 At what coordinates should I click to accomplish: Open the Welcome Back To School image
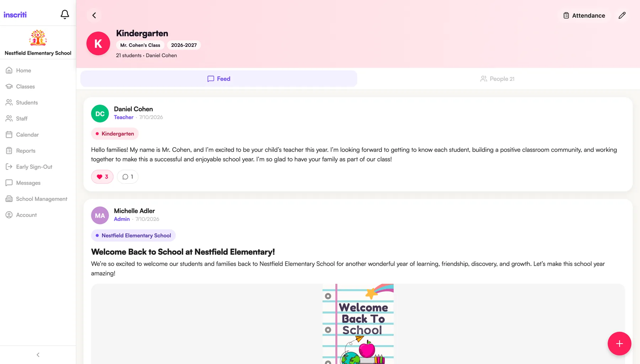[358, 324]
